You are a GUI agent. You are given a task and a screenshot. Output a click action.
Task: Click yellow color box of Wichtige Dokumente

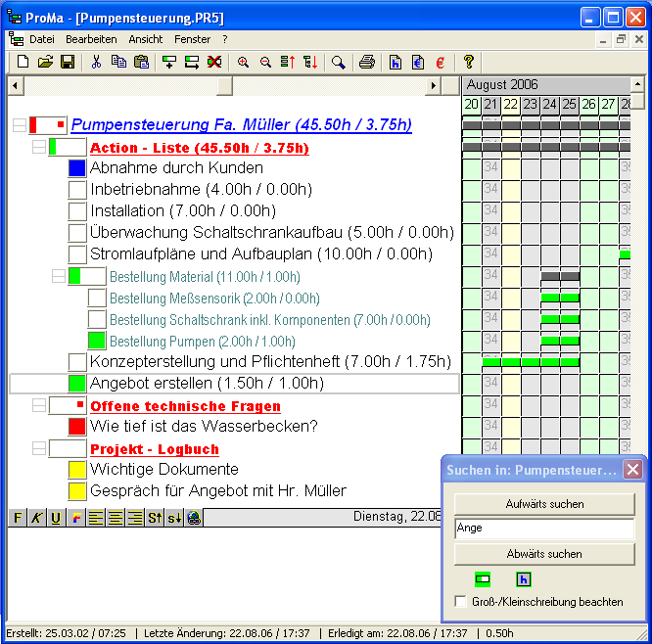click(77, 470)
